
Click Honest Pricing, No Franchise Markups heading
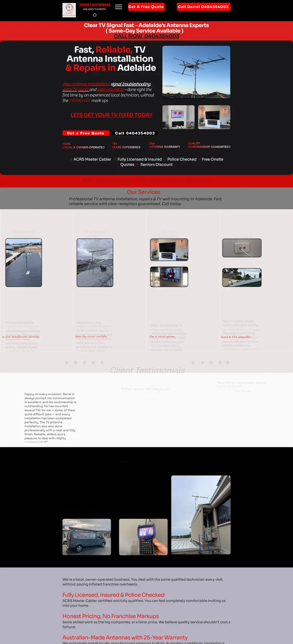tap(110, 616)
